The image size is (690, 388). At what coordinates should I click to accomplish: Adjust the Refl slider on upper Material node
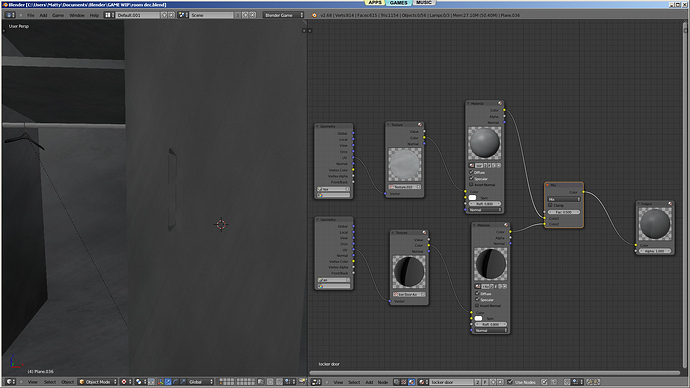(484, 204)
